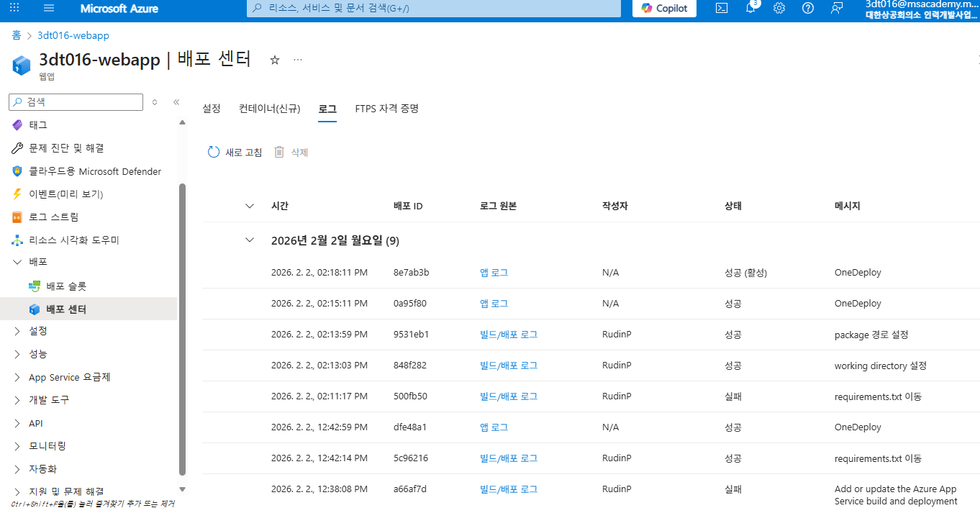
Task: Open 로그 스트림 in sidebar
Action: [54, 217]
